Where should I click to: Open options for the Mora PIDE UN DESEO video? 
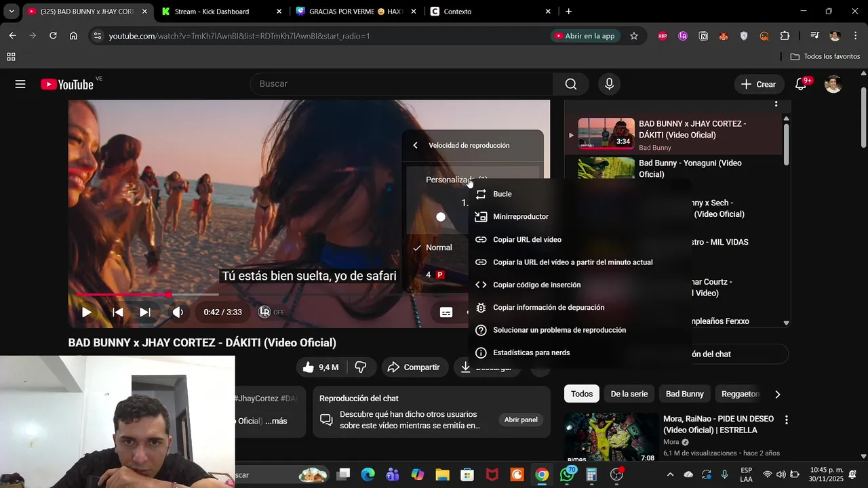click(x=786, y=420)
